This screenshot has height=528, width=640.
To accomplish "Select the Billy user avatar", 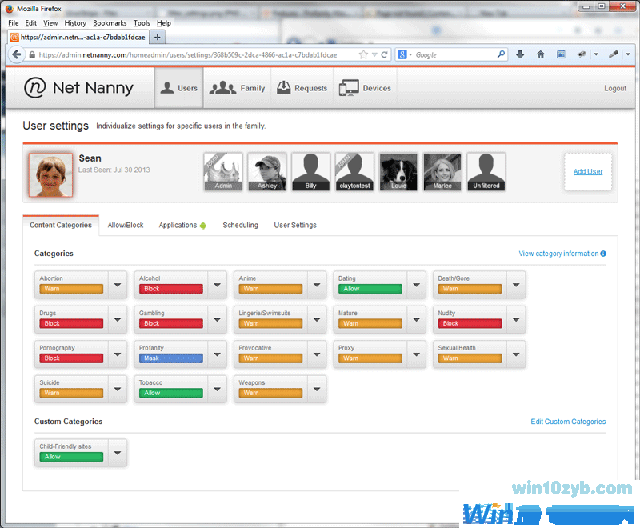I will [311, 172].
